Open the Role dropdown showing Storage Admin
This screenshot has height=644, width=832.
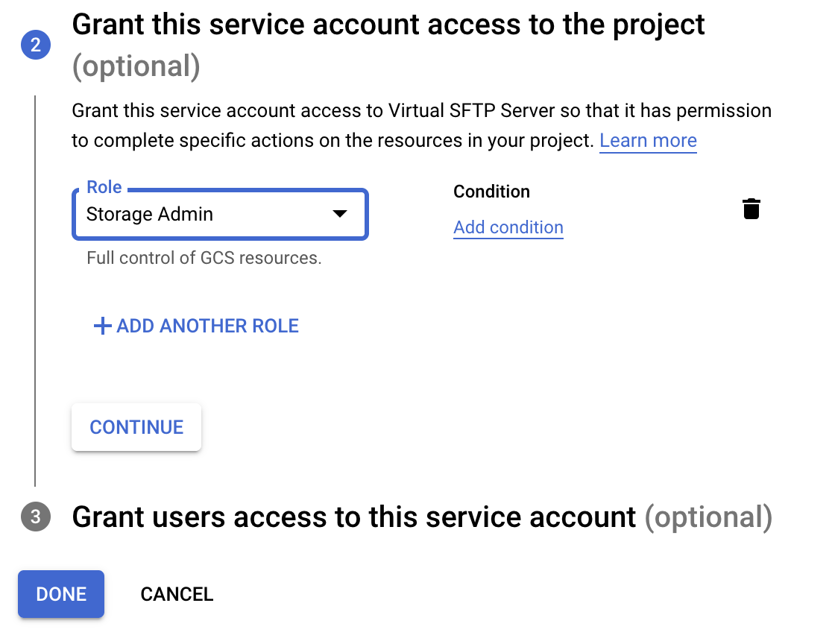coord(220,215)
